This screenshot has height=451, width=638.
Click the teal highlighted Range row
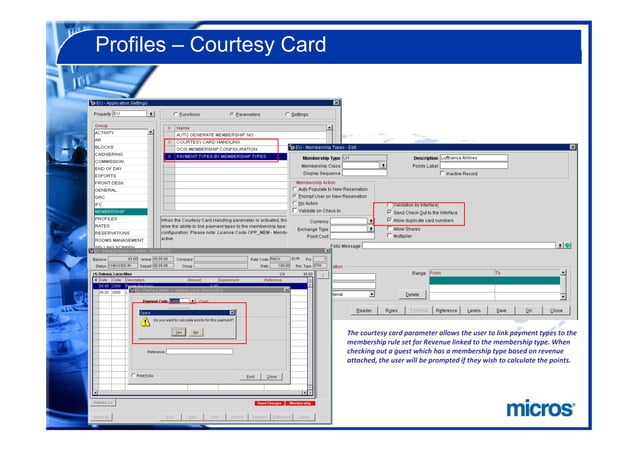click(494, 280)
